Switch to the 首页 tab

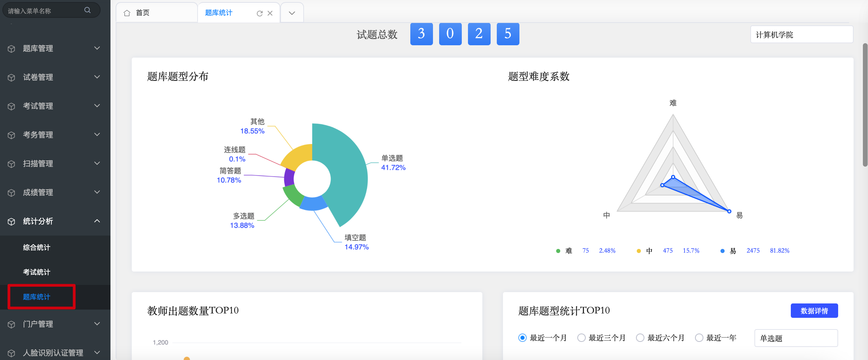tap(143, 13)
